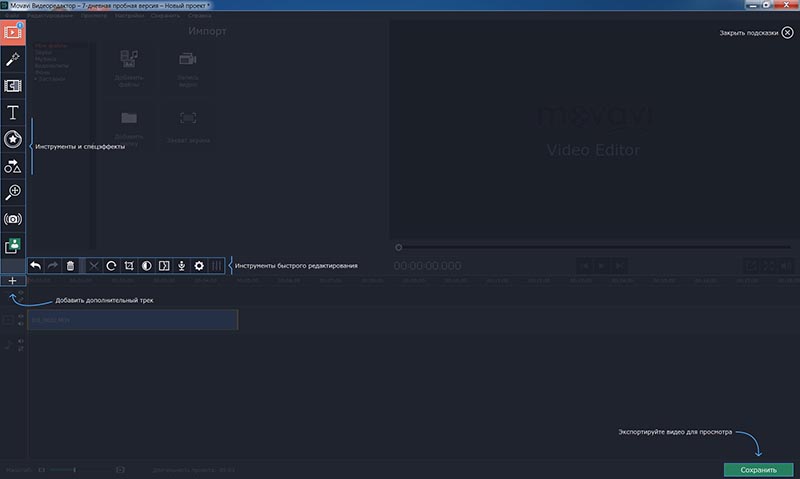Click the preview volume icon

[786, 266]
